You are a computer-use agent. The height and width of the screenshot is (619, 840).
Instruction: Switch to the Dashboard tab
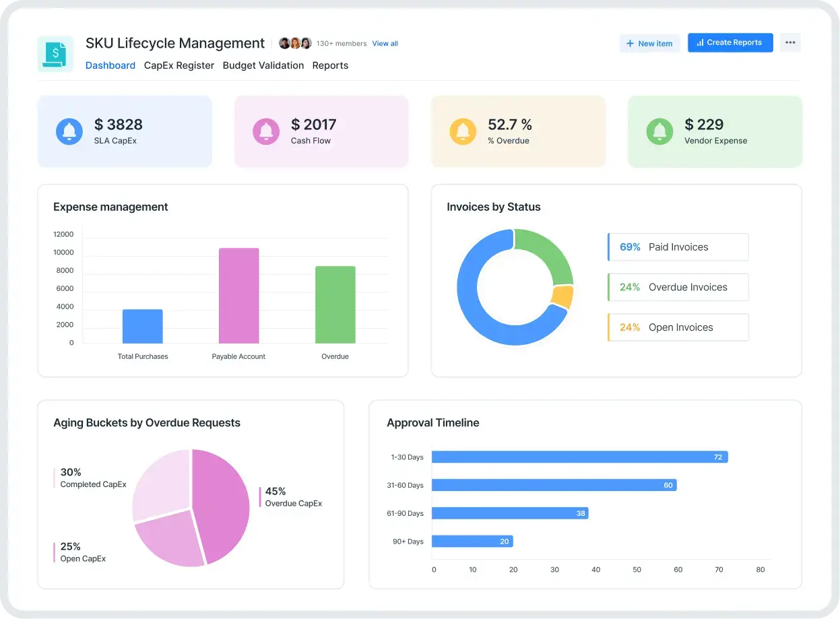tap(110, 65)
